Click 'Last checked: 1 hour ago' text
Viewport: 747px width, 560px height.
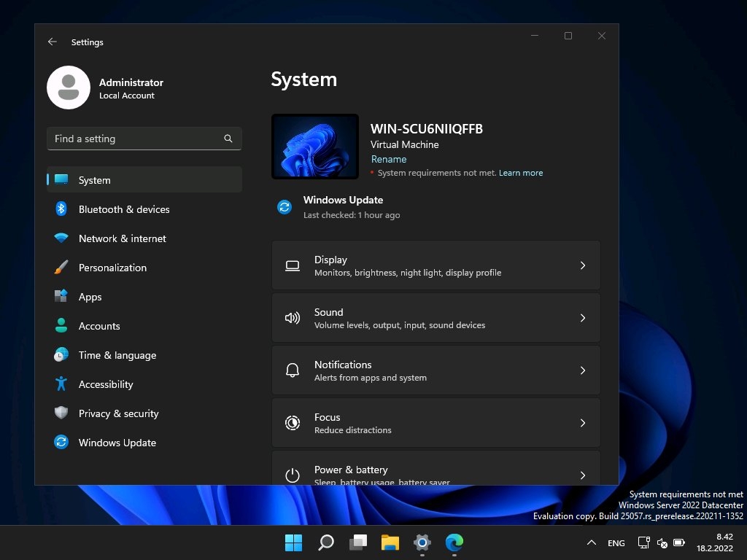pyautogui.click(x=352, y=215)
